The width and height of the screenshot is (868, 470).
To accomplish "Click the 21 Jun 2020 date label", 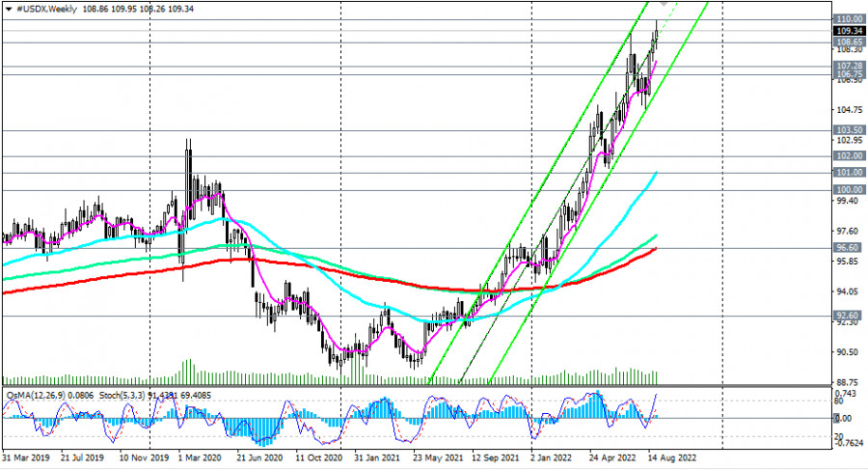I will [x=261, y=456].
